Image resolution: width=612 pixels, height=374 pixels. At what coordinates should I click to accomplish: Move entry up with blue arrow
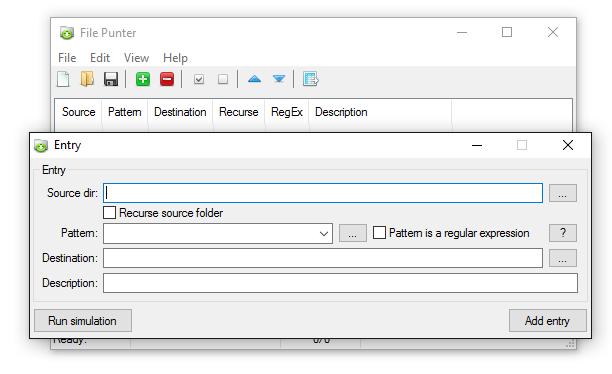[x=254, y=79]
